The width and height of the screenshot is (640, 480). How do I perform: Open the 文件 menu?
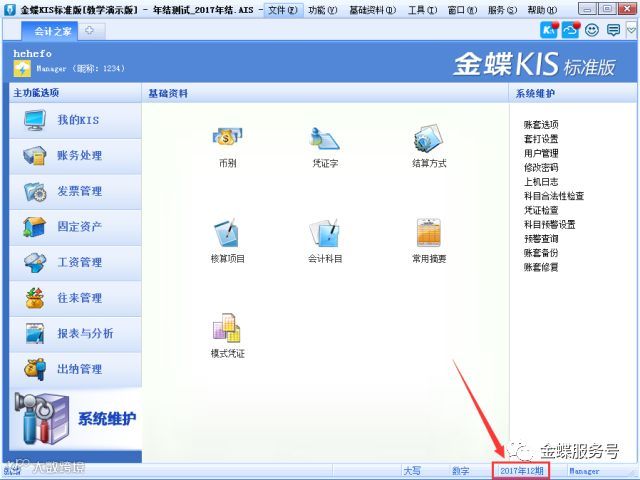coord(283,10)
